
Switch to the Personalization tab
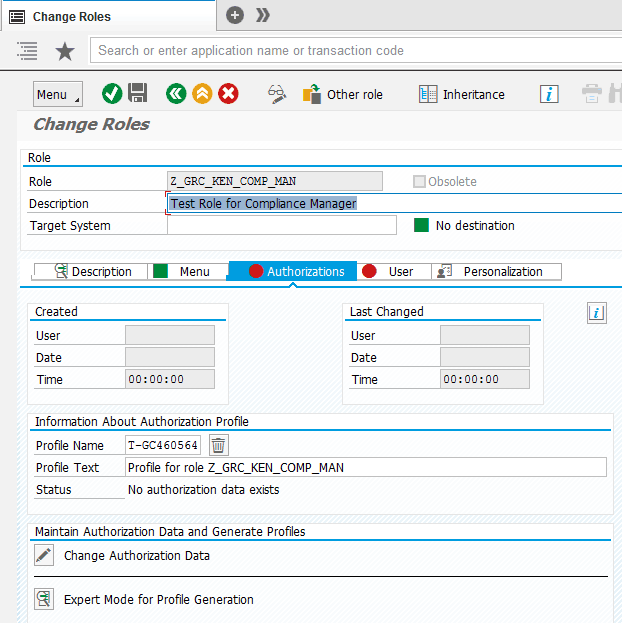pos(495,271)
